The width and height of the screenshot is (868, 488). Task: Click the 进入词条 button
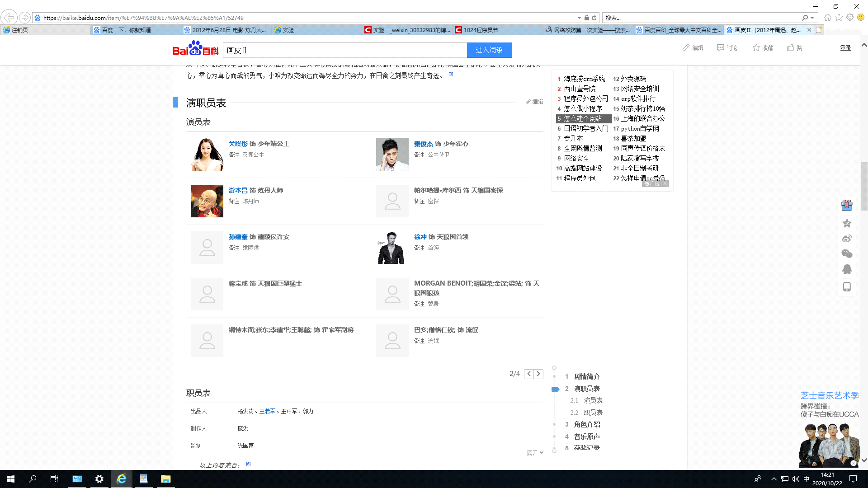coord(489,50)
